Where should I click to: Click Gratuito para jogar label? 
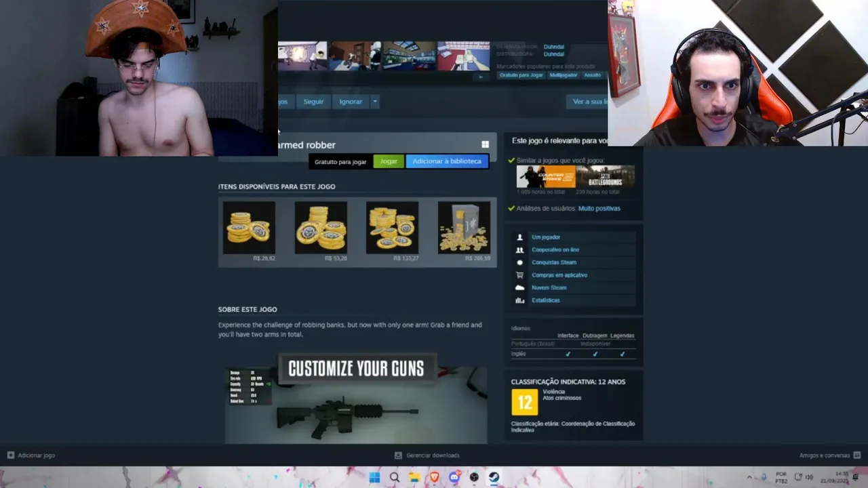(340, 162)
